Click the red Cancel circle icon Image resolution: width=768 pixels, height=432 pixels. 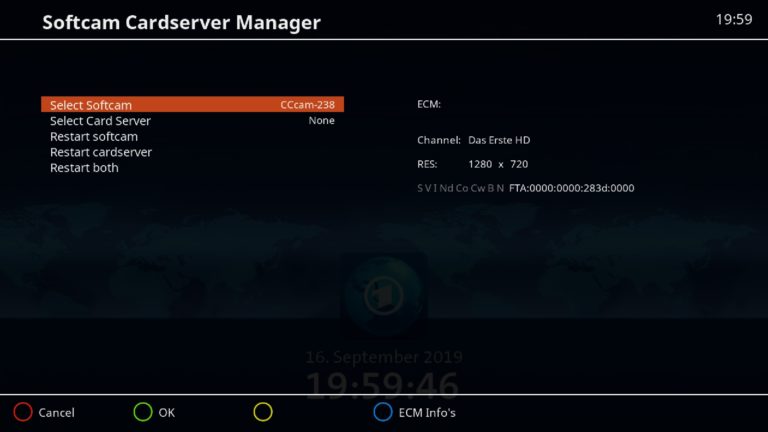pos(23,412)
